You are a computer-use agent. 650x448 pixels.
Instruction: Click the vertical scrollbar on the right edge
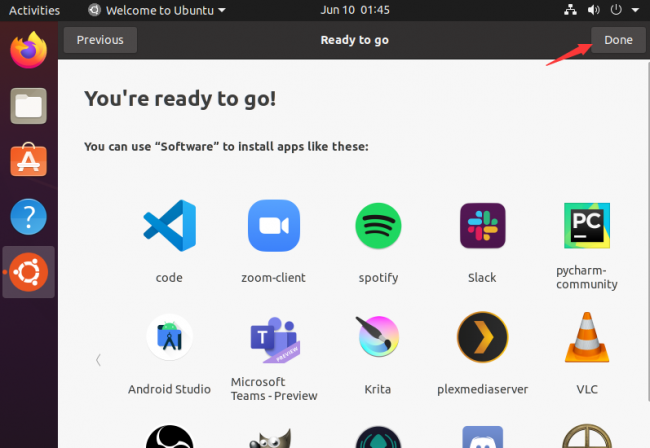[648, 231]
